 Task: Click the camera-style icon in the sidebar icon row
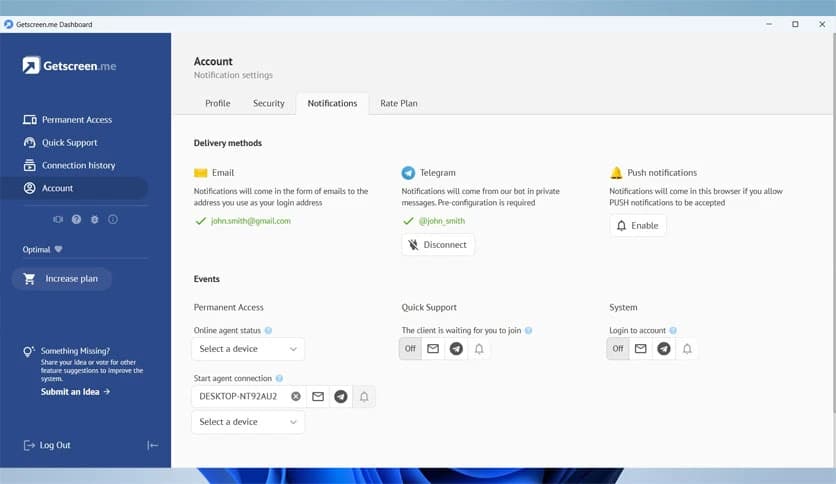[58, 220]
